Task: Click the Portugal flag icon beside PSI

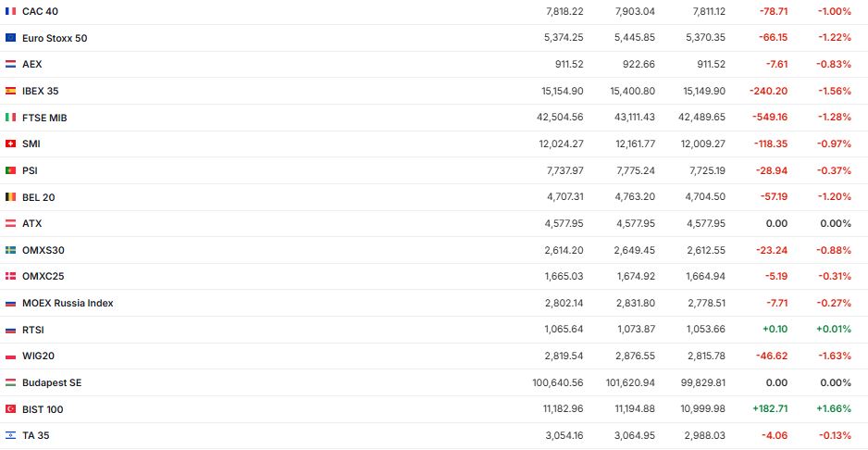Action: point(10,170)
